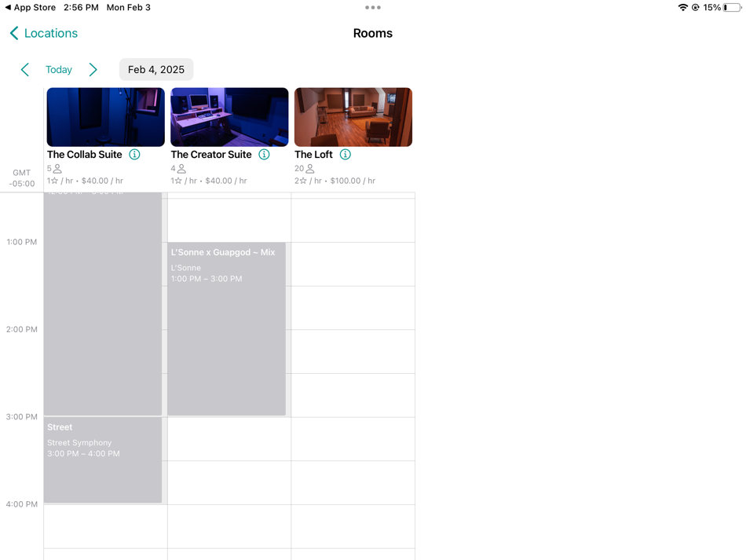
Task: Tap the battery indicator icon
Action: pos(733,8)
